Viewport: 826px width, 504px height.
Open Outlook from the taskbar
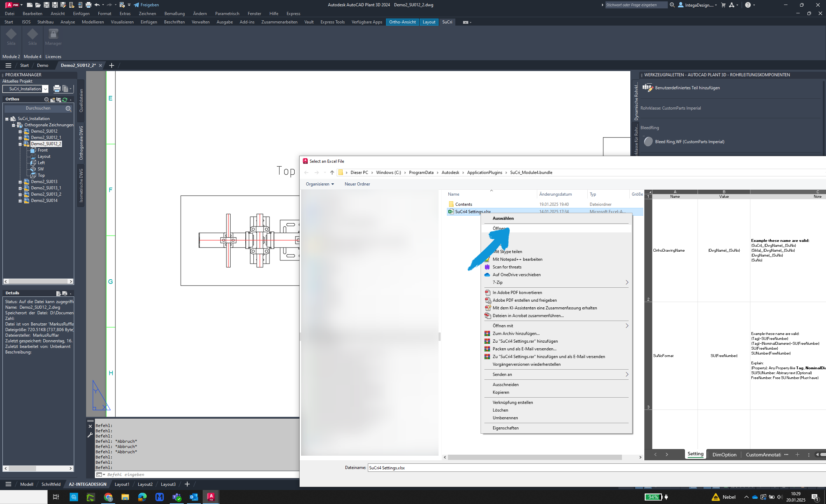coord(194,497)
